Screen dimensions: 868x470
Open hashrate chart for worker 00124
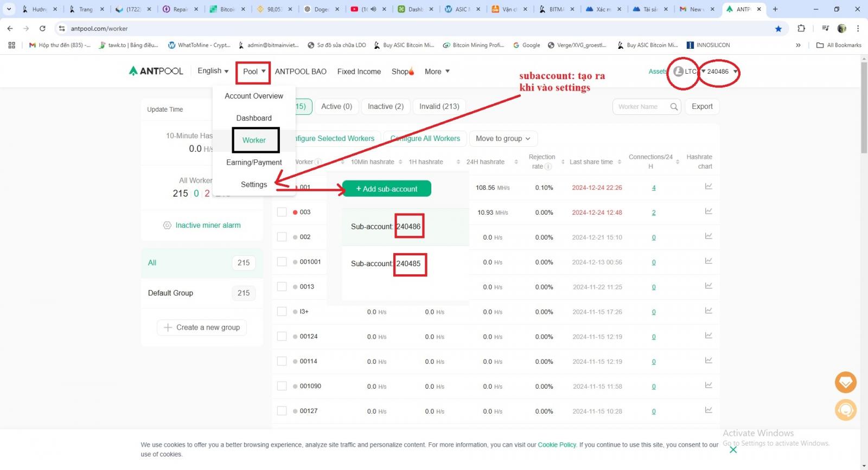(709, 336)
